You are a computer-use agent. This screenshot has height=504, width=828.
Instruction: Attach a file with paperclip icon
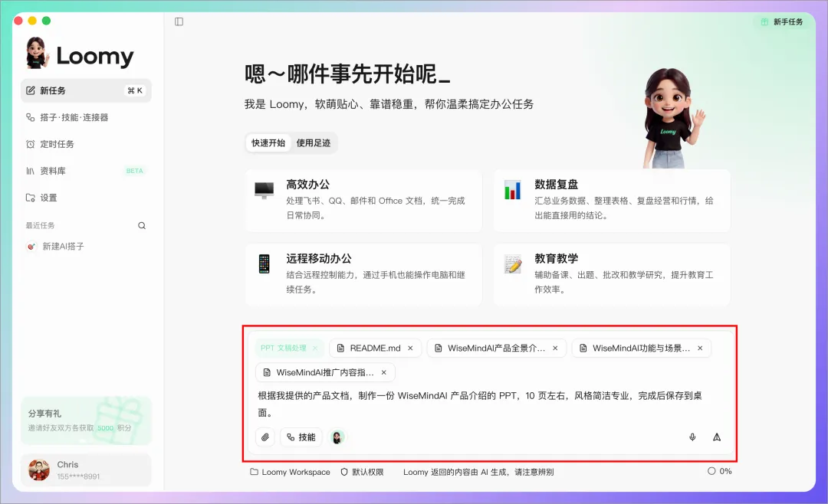click(265, 437)
